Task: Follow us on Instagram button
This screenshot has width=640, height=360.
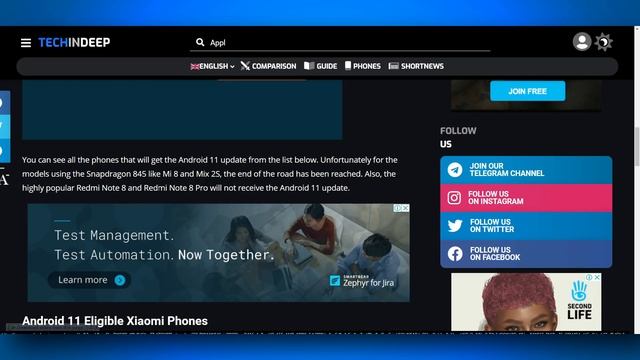Action: click(x=526, y=198)
